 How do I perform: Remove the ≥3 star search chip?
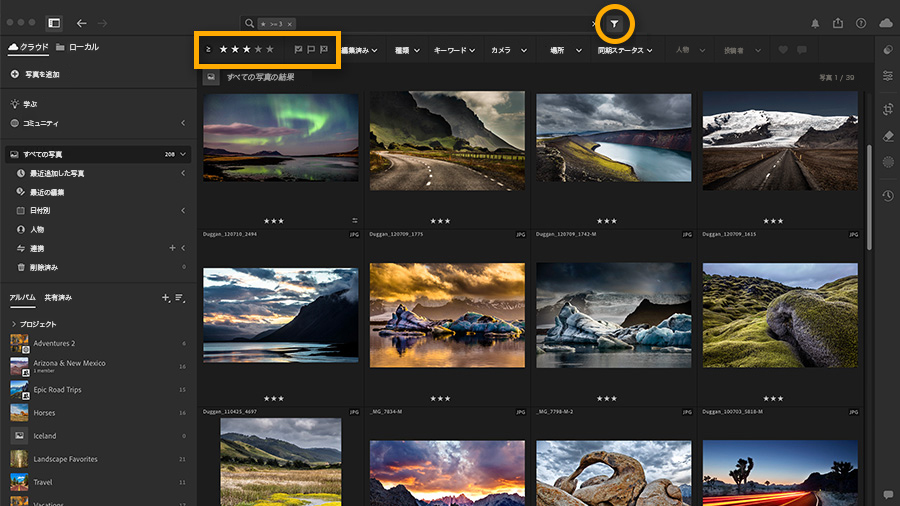290,24
